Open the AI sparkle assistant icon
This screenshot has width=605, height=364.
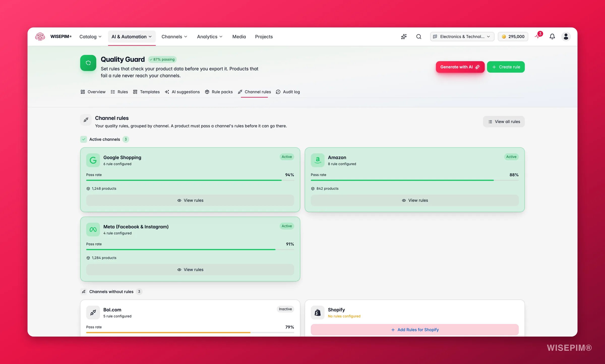tap(404, 37)
